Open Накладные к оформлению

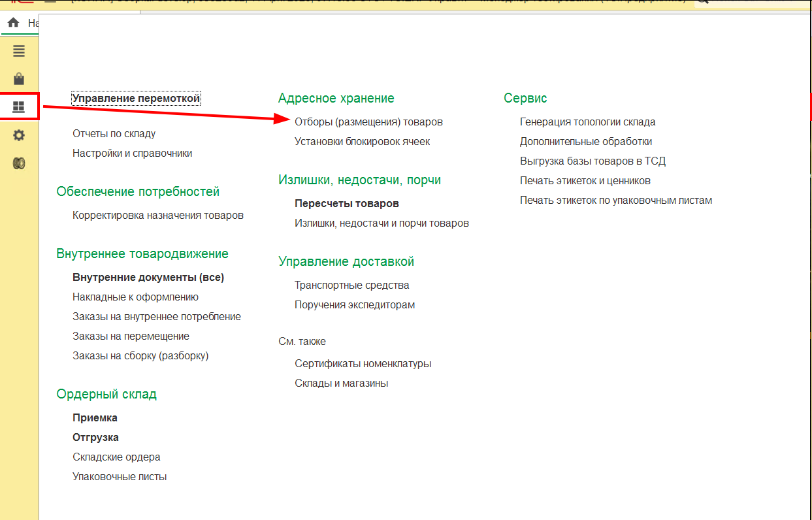(x=136, y=297)
